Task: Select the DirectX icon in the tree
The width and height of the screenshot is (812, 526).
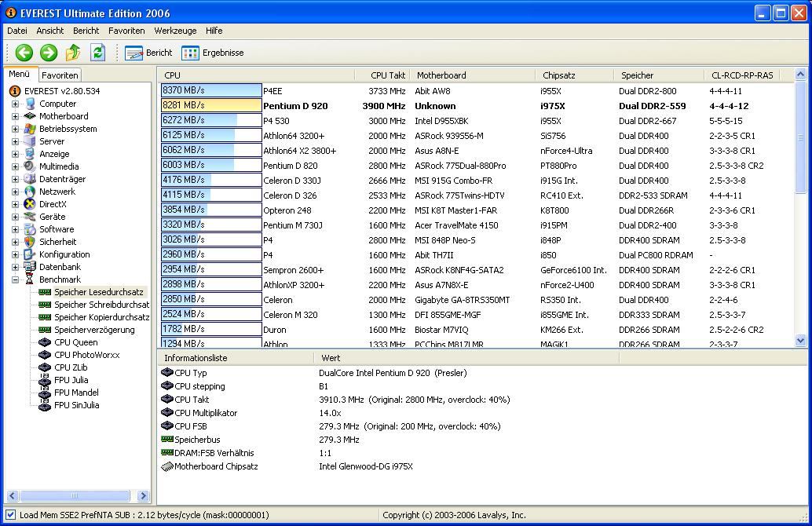Action: [30, 204]
